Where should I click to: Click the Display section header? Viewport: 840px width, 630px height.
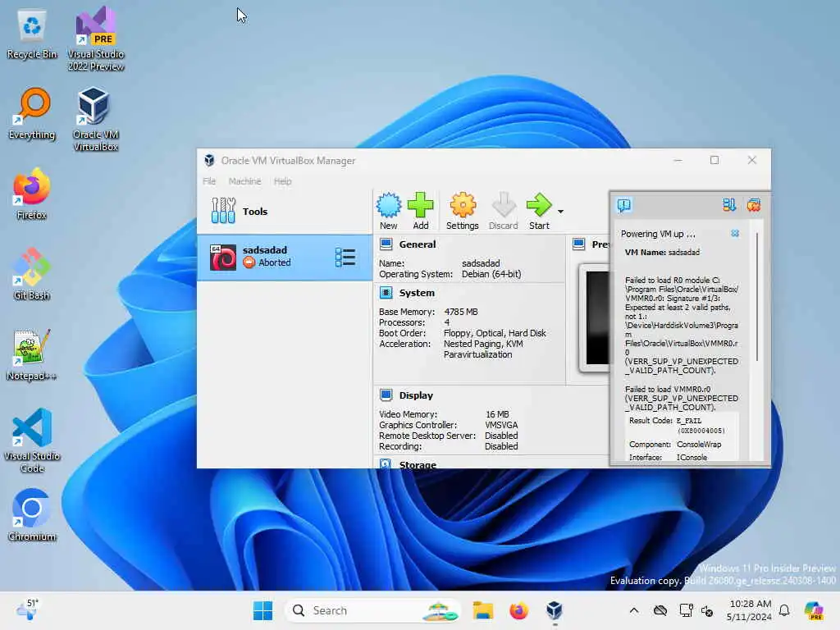click(x=416, y=395)
